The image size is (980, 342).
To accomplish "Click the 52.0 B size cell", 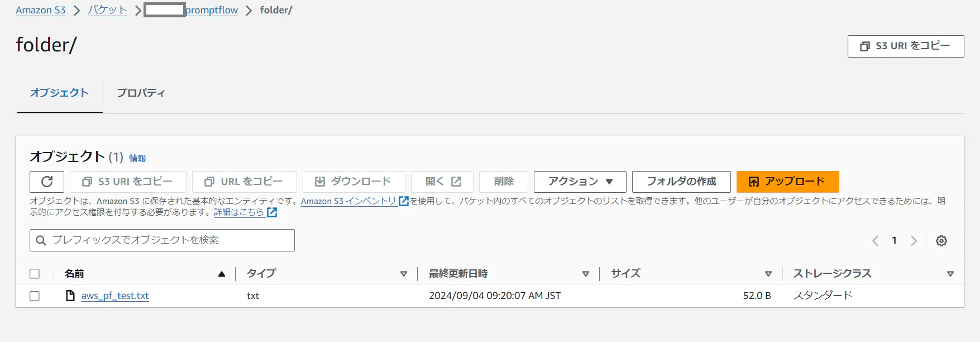I will click(757, 296).
